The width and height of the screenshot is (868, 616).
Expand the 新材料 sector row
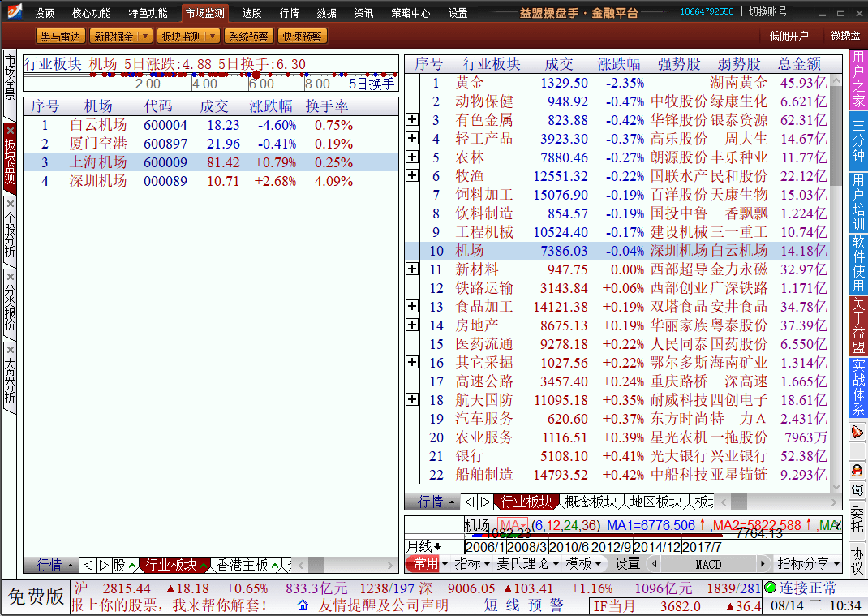tap(412, 269)
